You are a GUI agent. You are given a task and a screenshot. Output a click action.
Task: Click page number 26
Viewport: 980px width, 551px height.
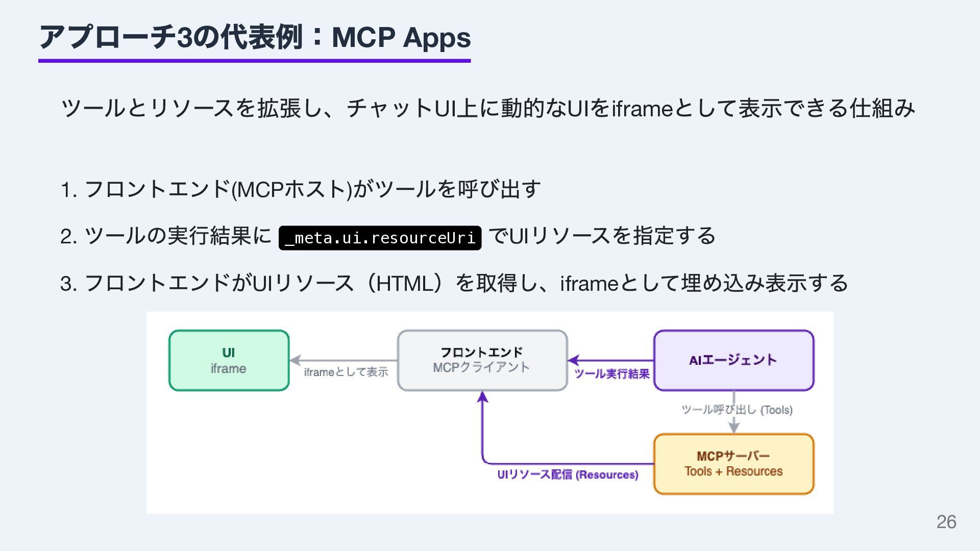946,522
